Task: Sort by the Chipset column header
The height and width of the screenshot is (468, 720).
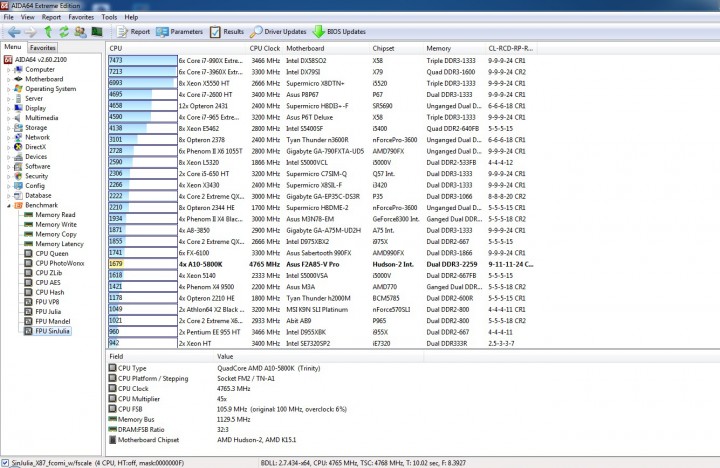Action: (x=396, y=48)
